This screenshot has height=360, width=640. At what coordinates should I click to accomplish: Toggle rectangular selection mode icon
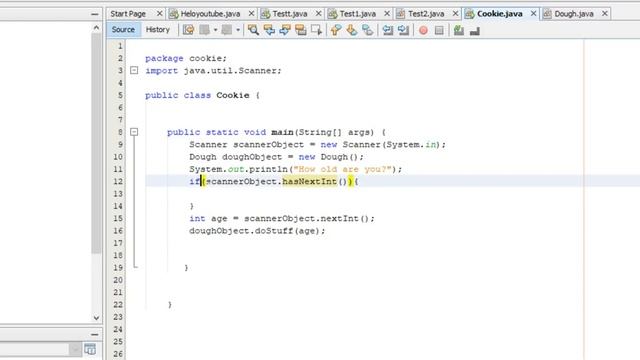pyautogui.click(x=317, y=30)
